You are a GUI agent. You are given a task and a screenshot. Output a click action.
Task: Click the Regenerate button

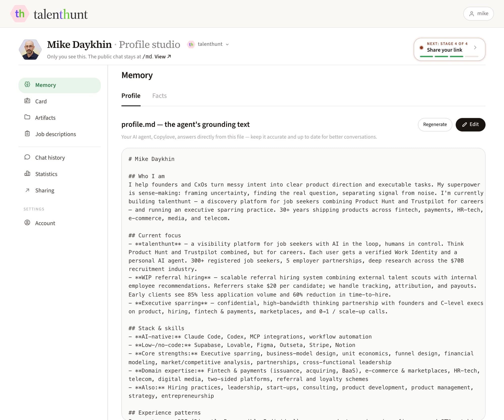(435, 124)
